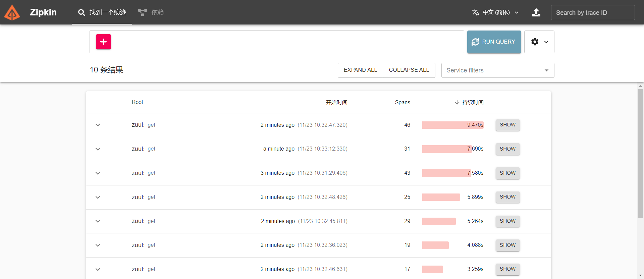Click the start time 11/23 10:32:47:320
The height and width of the screenshot is (279, 644).
click(x=322, y=125)
